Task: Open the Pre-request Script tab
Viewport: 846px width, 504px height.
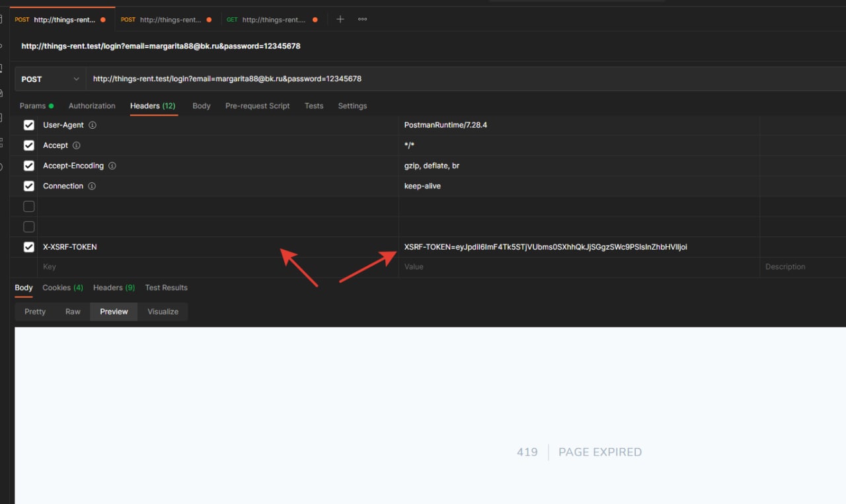Action: click(258, 106)
